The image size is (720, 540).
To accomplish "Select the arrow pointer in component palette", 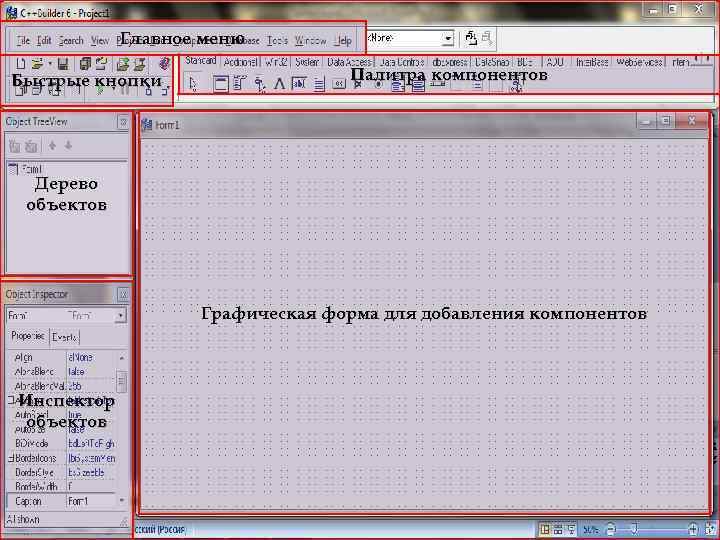I will (x=193, y=84).
